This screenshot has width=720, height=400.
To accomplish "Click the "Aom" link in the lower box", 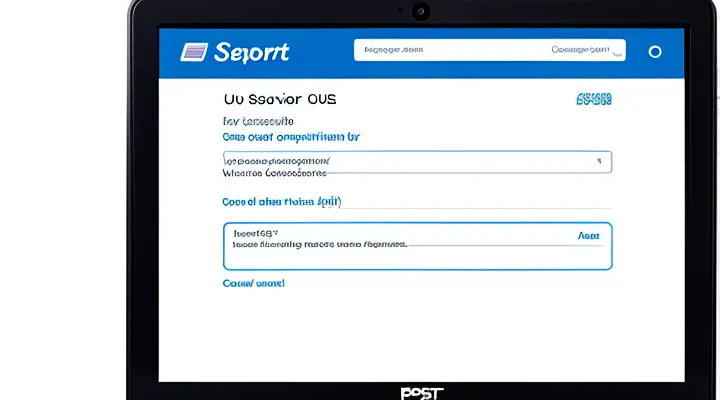I will 589,235.
